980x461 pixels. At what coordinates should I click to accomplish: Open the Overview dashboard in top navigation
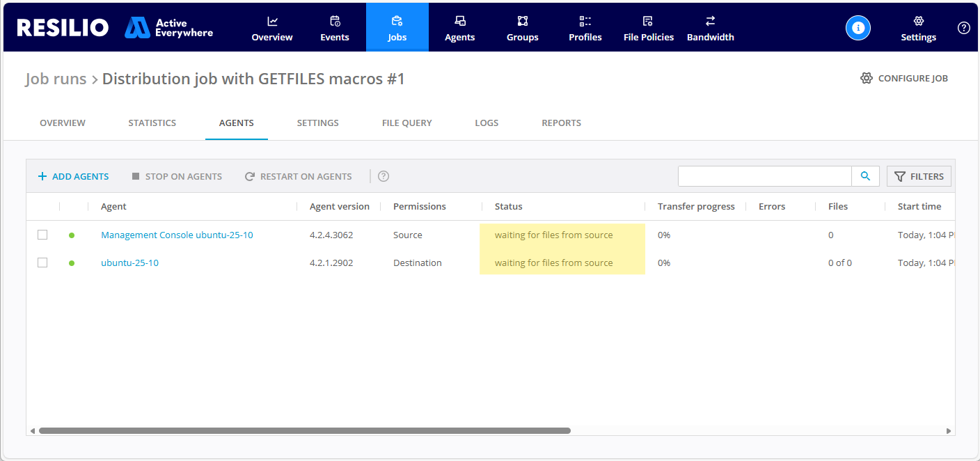[x=272, y=28]
